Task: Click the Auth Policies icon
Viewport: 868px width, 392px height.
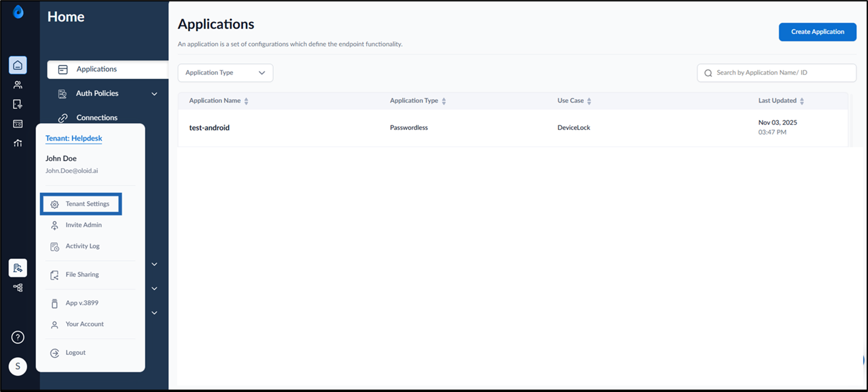Action: tap(62, 94)
